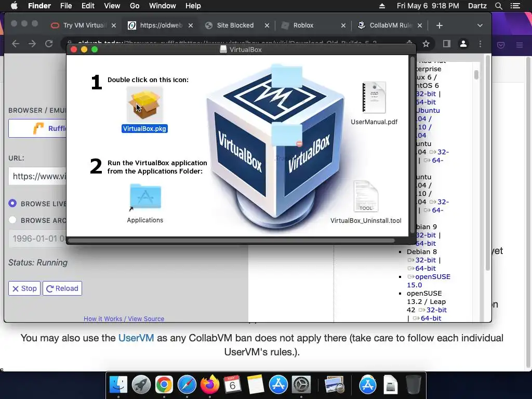Open Google Chrome from the Dock
This screenshot has height=399, width=532.
tap(164, 385)
